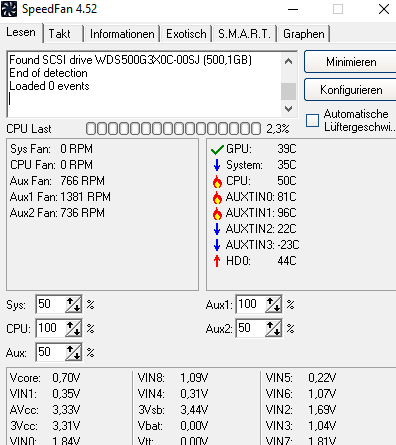Click the log box scrollbar thumb
This screenshot has height=445, width=396.
point(289,91)
